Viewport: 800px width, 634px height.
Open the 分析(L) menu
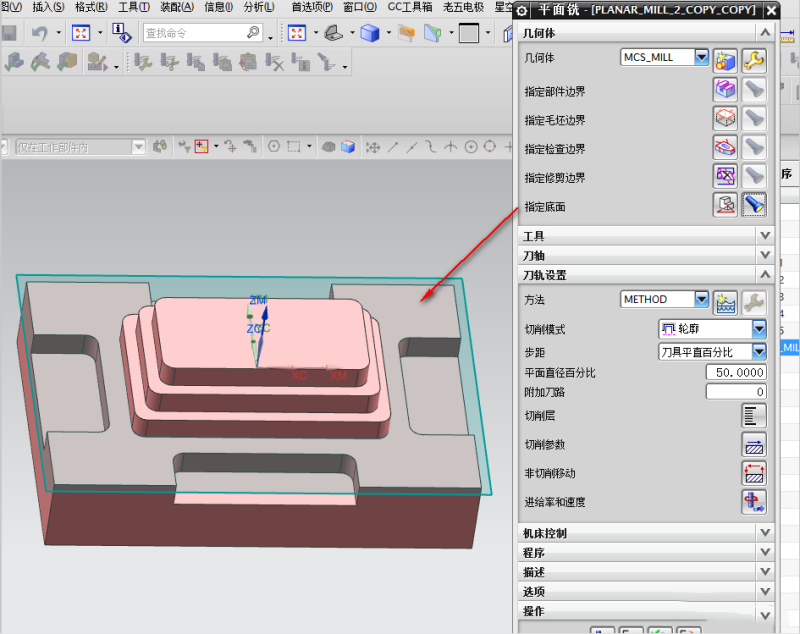258,7
